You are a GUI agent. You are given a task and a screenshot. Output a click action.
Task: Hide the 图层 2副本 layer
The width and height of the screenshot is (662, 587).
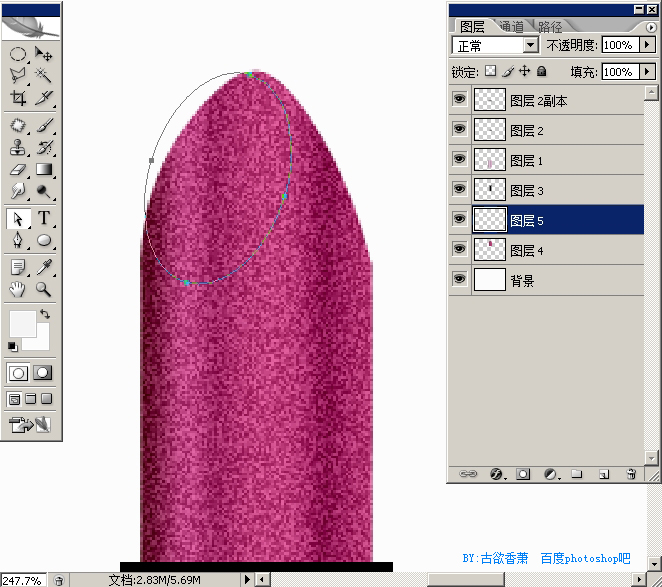click(x=459, y=100)
